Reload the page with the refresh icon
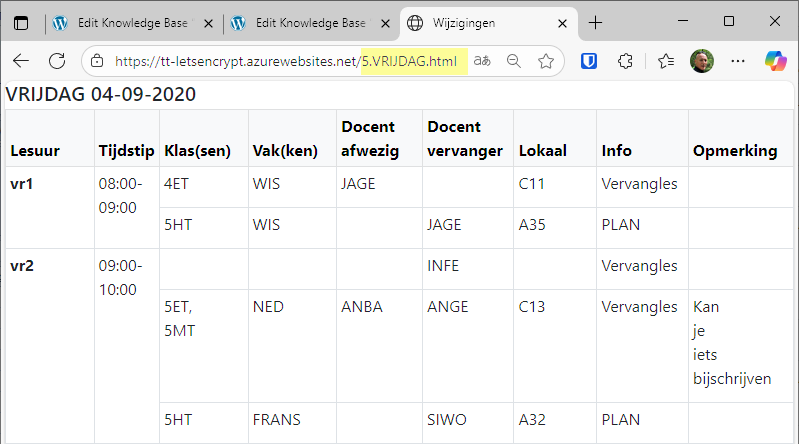Viewport: 799px width, 444px height. click(57, 61)
